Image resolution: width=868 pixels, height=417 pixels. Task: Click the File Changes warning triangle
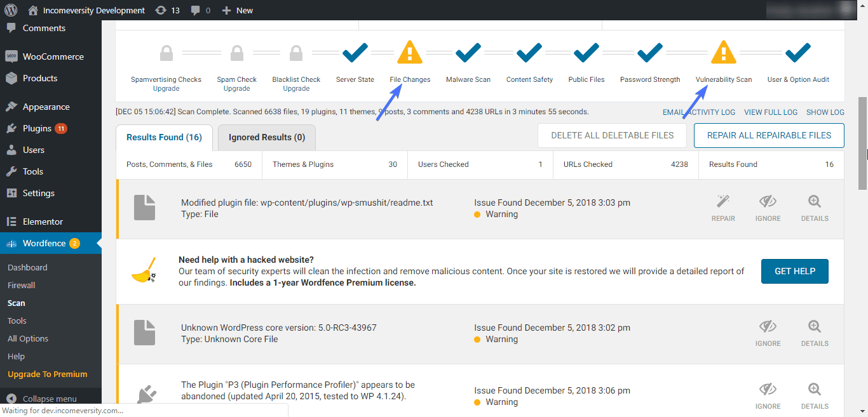(x=410, y=52)
